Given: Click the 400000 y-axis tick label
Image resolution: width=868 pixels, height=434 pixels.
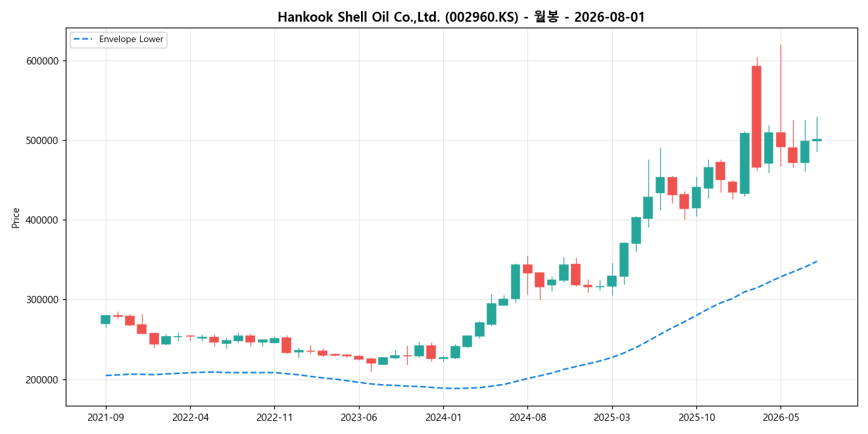Looking at the screenshot, I should pyautogui.click(x=41, y=220).
